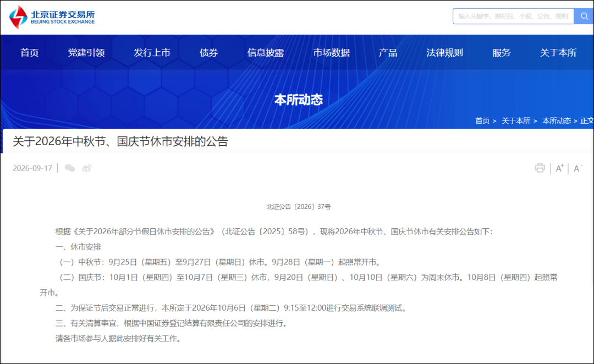
Task: Decrease font size with A- icon
Action: point(577,168)
